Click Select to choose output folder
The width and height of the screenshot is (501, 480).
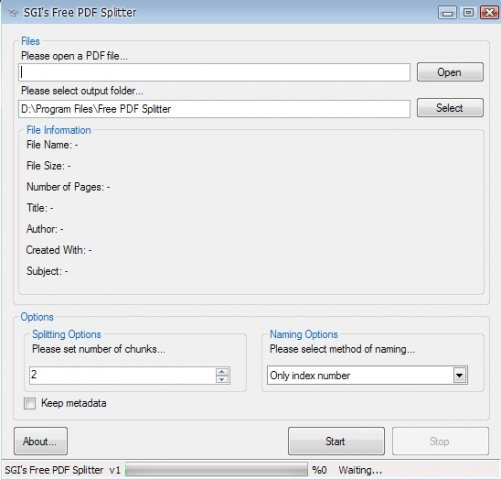450,108
